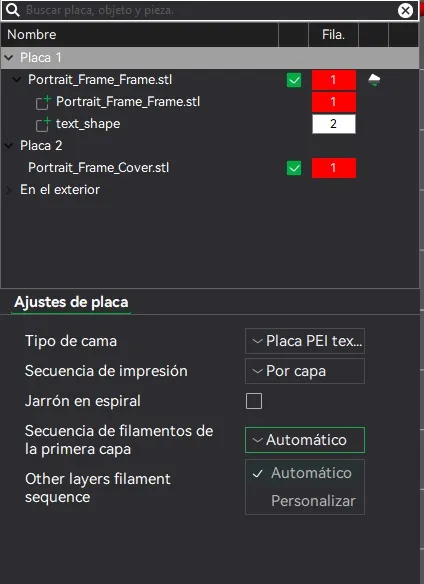
Task: Open the Secuencia de impresión dropdown
Action: click(305, 371)
